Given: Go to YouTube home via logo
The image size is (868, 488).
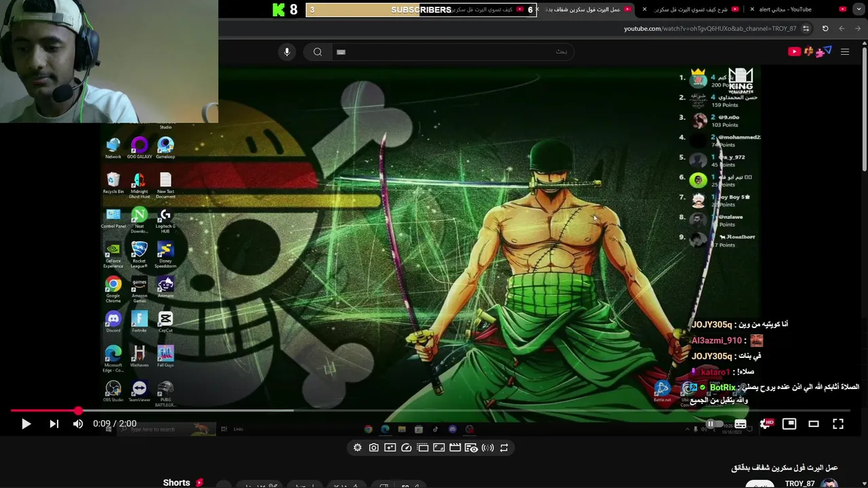Looking at the screenshot, I should (795, 52).
